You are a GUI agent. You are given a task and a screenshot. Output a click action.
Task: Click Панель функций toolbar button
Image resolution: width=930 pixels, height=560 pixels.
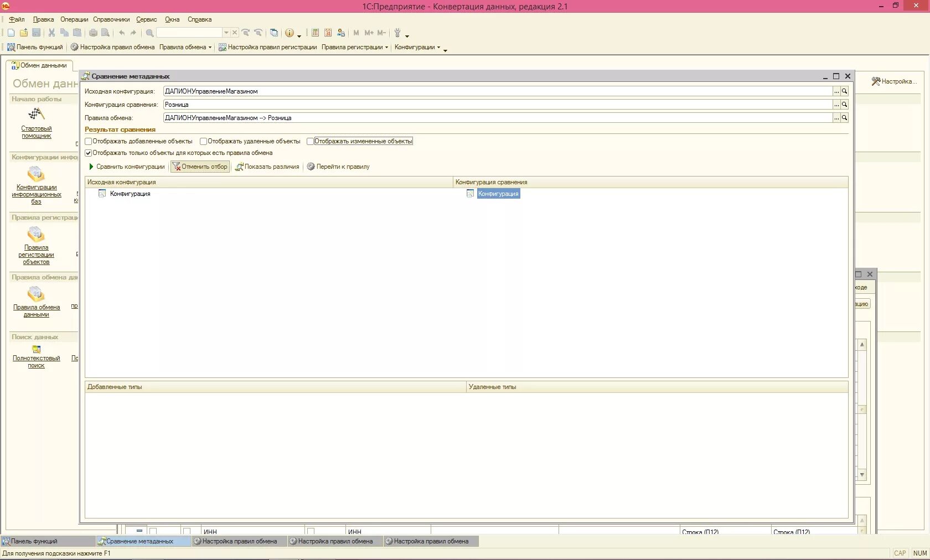tap(35, 47)
